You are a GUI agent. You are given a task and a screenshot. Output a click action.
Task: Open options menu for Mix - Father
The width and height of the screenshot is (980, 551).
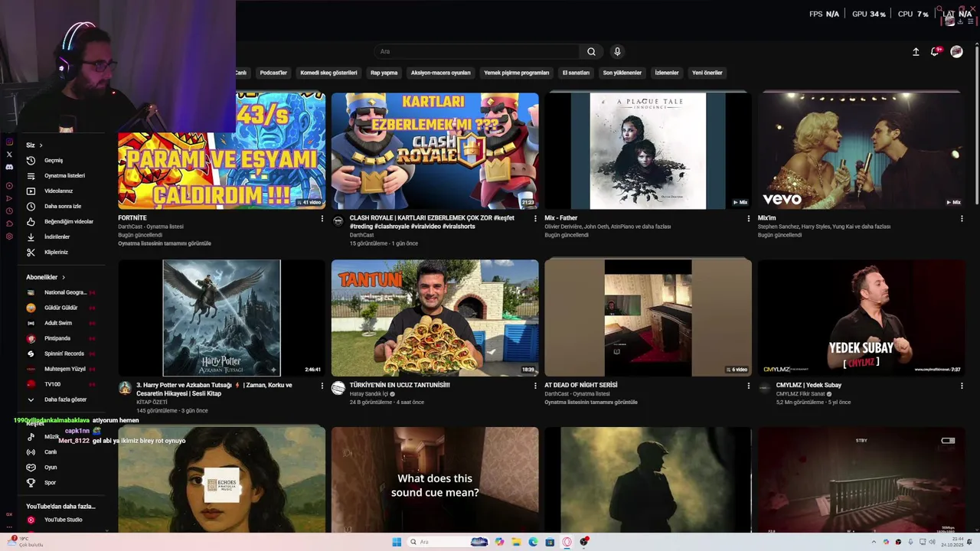point(749,218)
